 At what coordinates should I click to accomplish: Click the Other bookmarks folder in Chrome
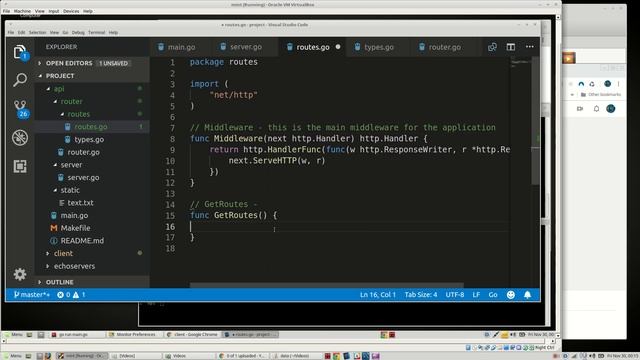click(x=601, y=95)
